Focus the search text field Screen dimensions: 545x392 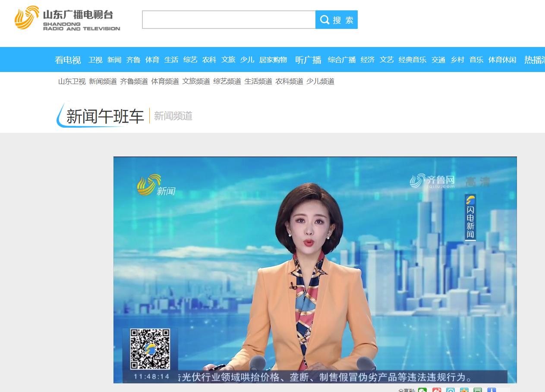point(229,20)
